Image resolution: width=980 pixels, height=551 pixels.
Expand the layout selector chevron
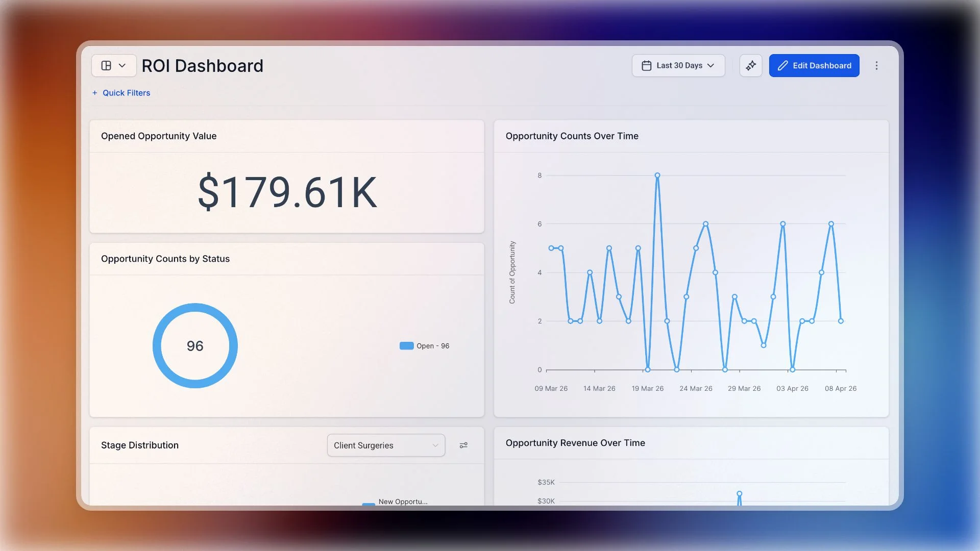(122, 66)
